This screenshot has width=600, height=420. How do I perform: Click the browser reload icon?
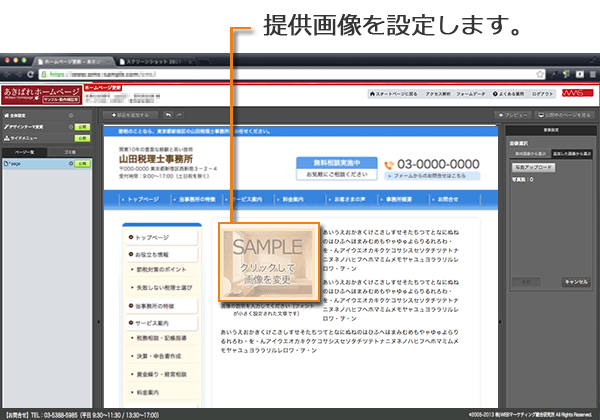[35, 74]
